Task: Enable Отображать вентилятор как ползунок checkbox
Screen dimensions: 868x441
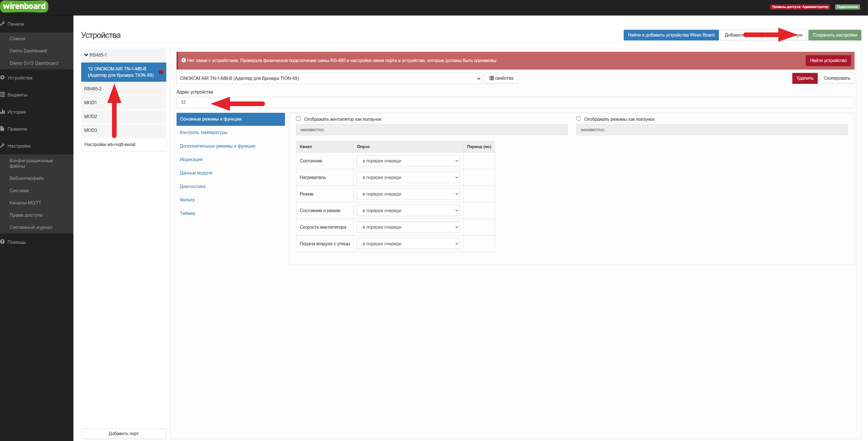Action: 298,119
